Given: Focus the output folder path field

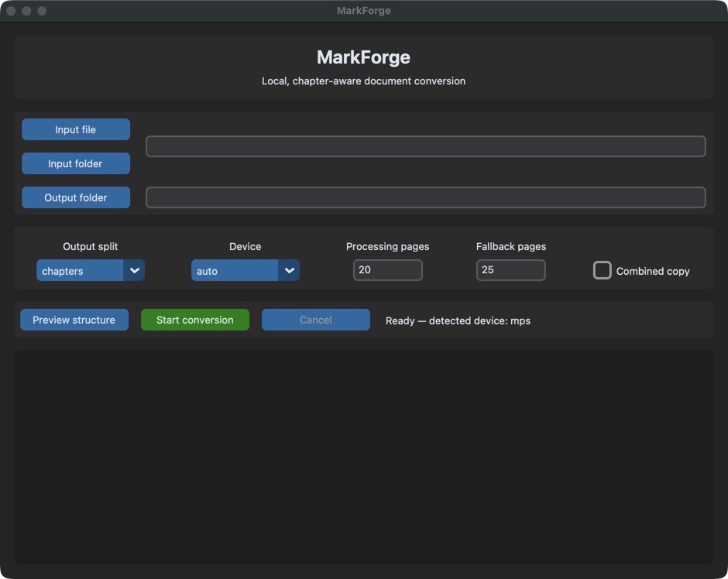Looking at the screenshot, I should coord(426,197).
